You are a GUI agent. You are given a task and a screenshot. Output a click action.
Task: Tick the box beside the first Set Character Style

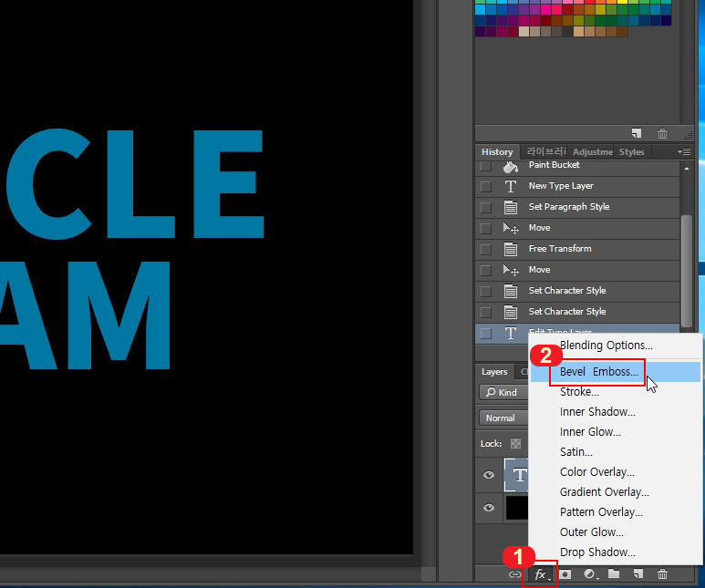tap(485, 291)
